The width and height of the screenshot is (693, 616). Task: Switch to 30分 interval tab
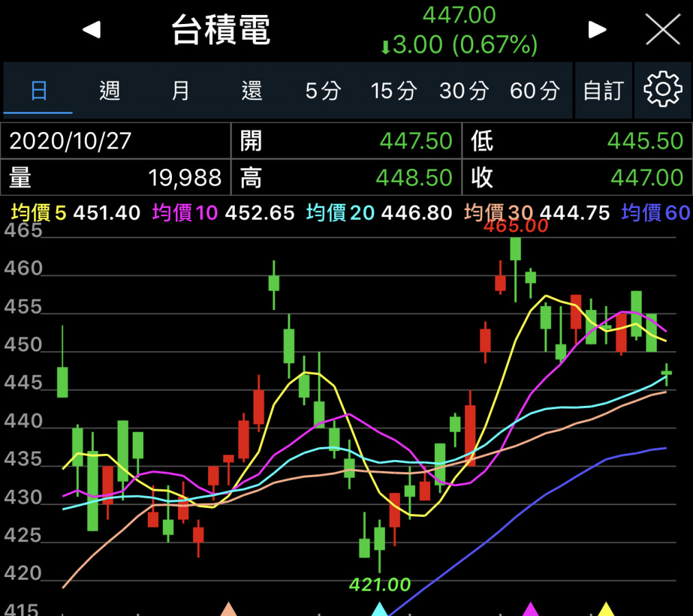point(464,90)
